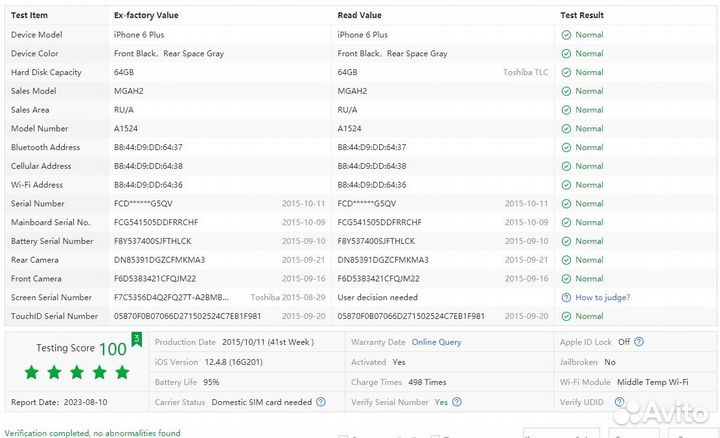Select the iOS version 12.4.8 (16G201)
This screenshot has height=438, width=720.
pos(233,362)
